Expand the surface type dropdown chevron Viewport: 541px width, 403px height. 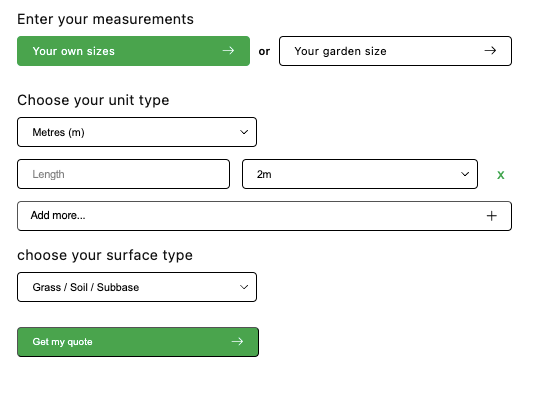click(x=244, y=287)
